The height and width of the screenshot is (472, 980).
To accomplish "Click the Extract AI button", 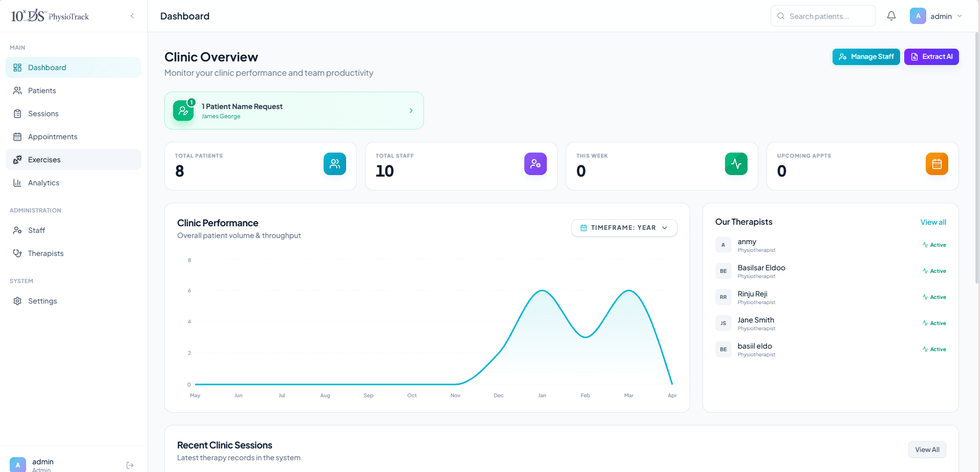I will [x=931, y=56].
